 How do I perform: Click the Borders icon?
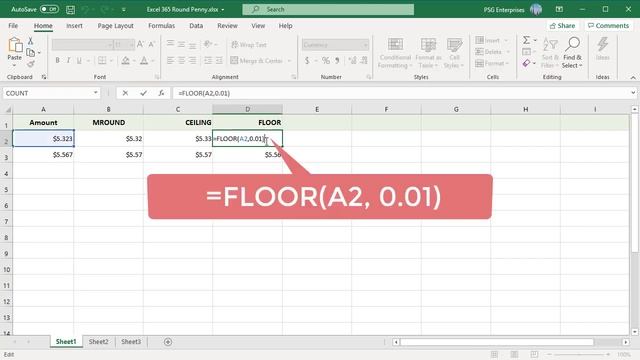(102, 60)
